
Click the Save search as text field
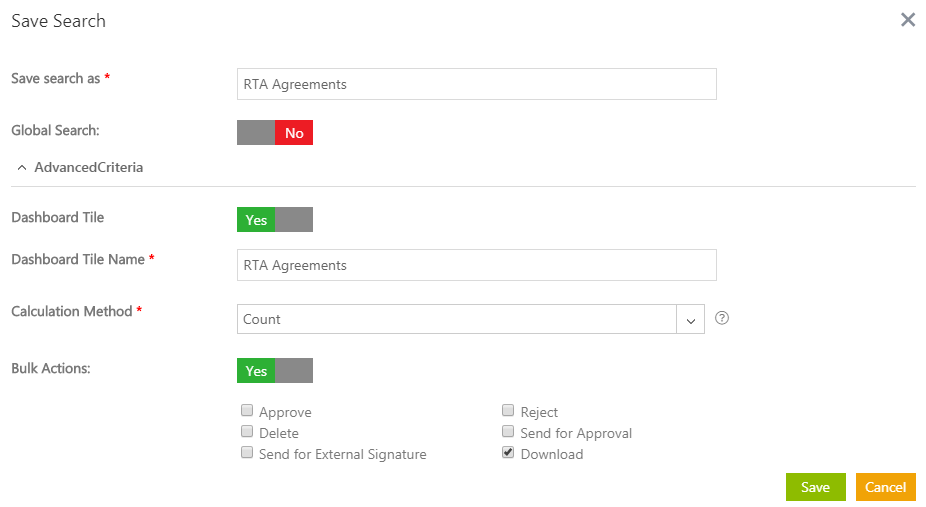[477, 85]
